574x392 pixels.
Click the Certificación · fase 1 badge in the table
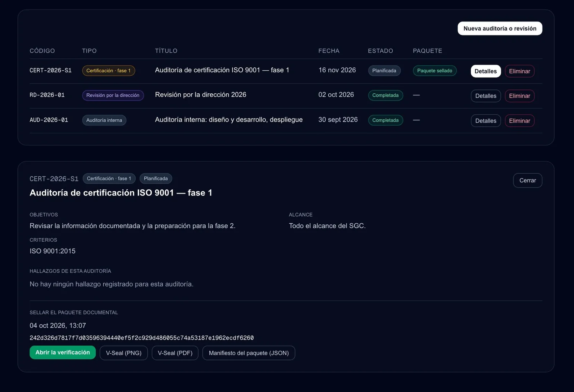tap(109, 71)
